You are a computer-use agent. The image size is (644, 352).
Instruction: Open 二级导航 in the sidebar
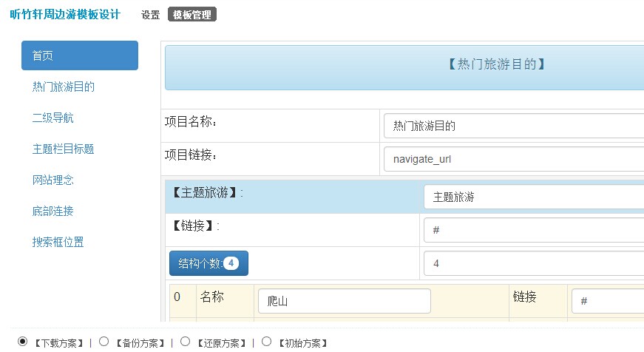53,118
